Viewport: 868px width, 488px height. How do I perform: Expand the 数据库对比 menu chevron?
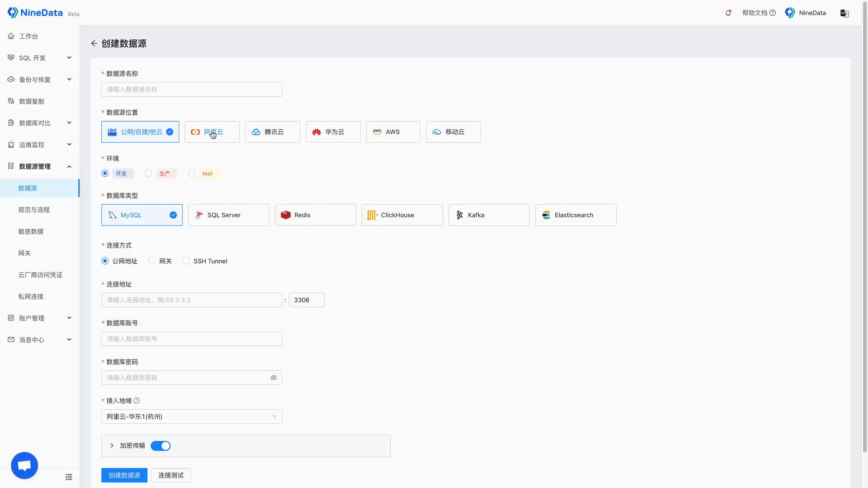click(x=69, y=123)
